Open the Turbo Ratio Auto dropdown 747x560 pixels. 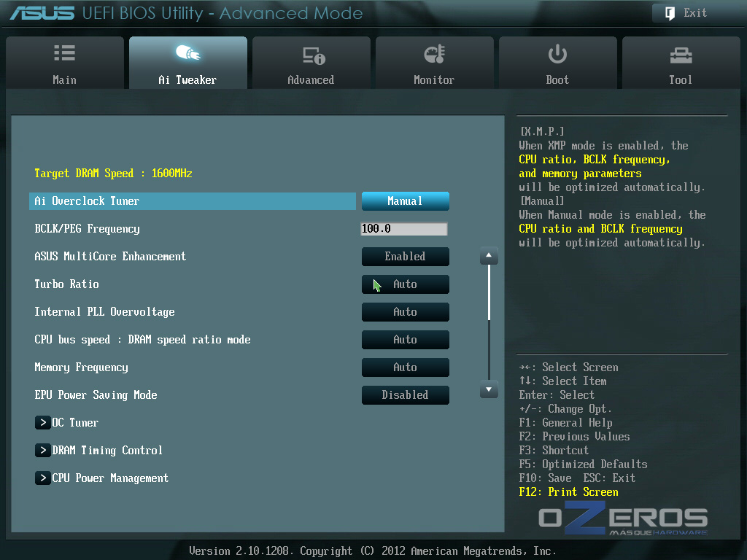click(x=405, y=284)
